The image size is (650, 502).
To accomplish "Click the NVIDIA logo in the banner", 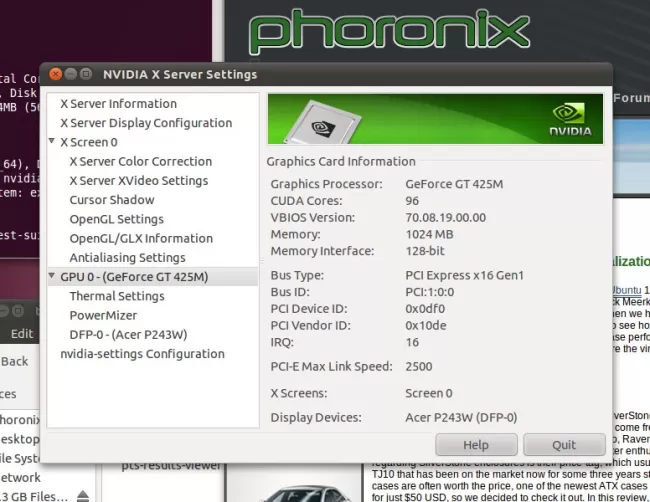I will 569,118.
